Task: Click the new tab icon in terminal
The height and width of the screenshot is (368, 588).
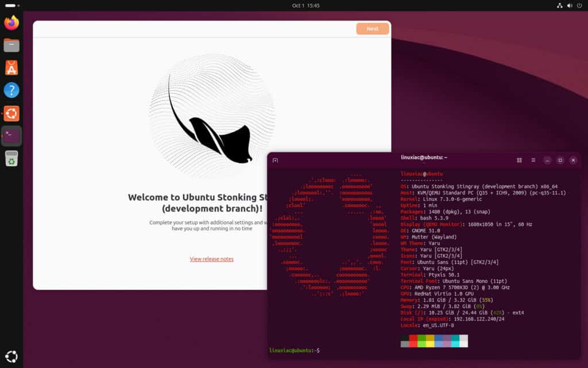Action: pyautogui.click(x=275, y=160)
